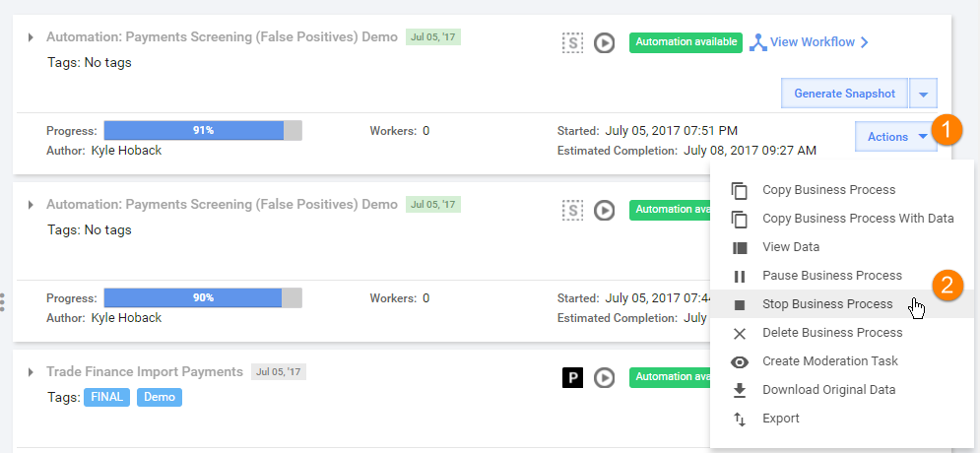Click the black P icon on Trade Finance row
The image size is (980, 453).
(572, 377)
